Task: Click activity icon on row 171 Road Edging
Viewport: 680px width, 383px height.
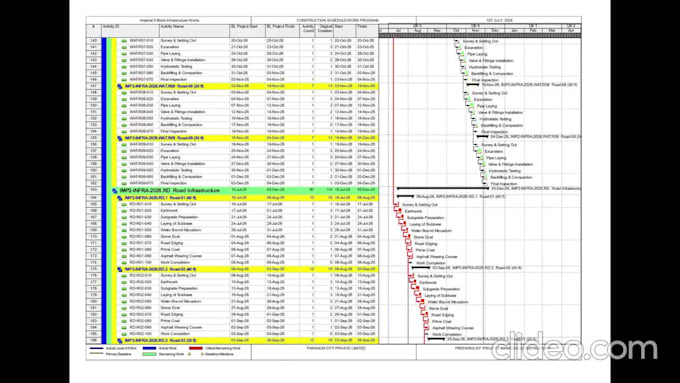Action: [x=124, y=243]
